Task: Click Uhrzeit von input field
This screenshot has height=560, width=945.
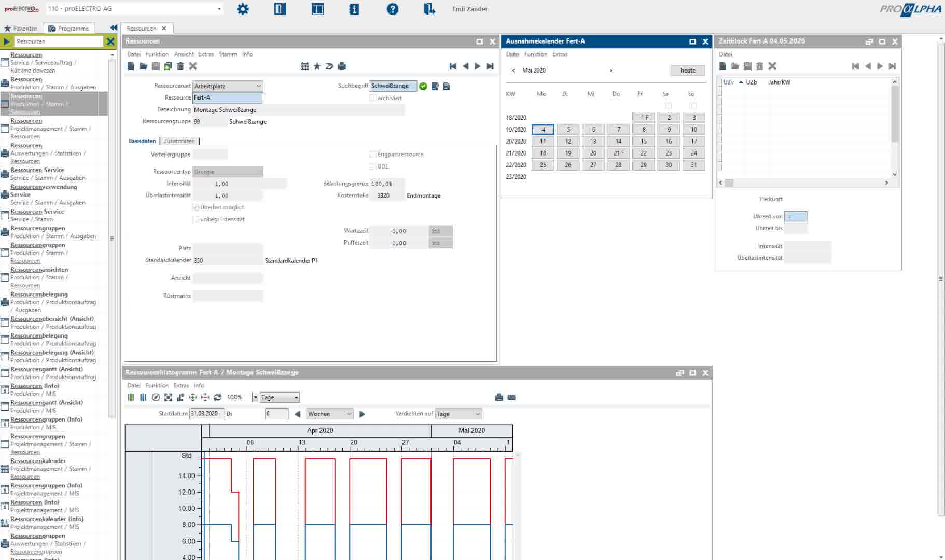Action: pos(796,217)
